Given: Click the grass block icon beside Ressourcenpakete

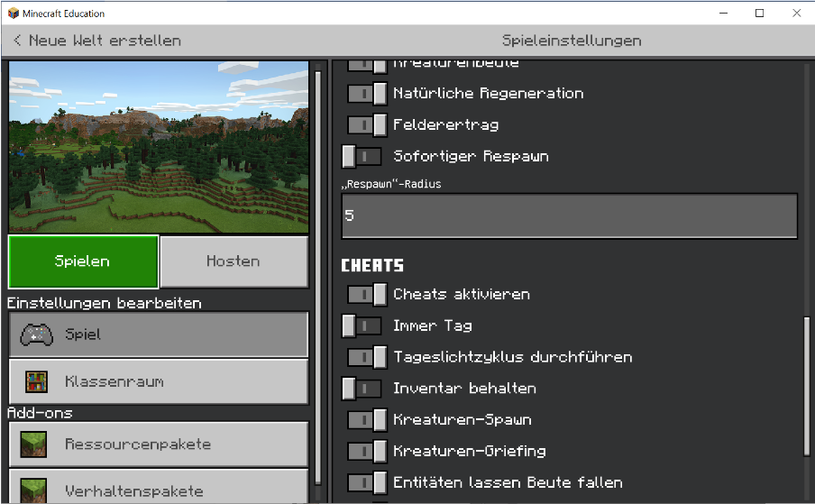Looking at the screenshot, I should coord(36,444).
